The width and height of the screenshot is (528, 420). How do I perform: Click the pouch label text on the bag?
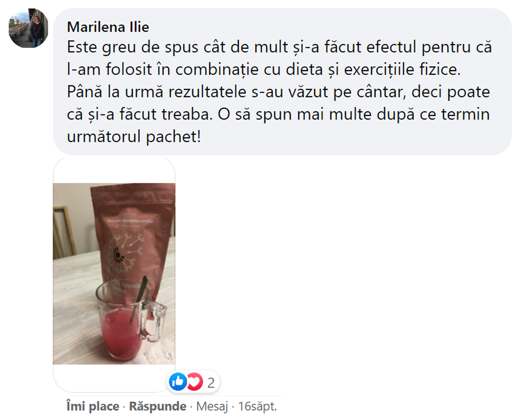130,221
